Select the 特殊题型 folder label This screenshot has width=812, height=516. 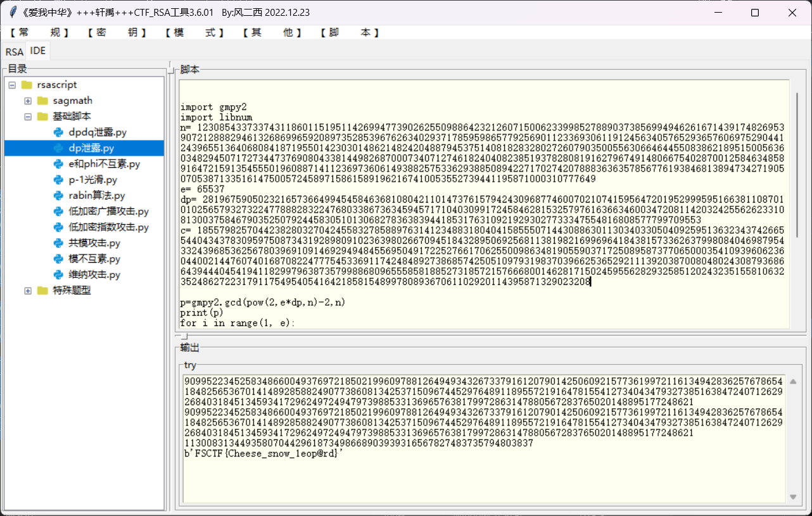point(72,291)
